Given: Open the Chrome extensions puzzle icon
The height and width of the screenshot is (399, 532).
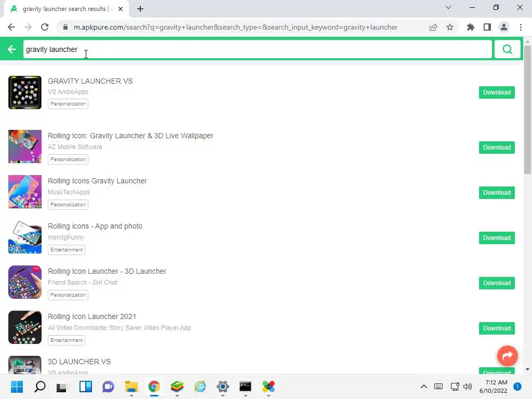Looking at the screenshot, I should click(x=471, y=27).
